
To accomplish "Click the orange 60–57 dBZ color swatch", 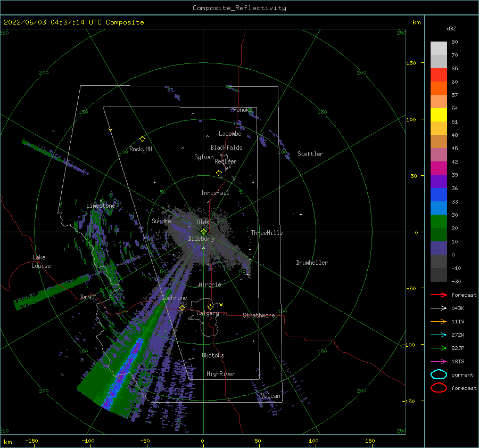I will click(439, 88).
